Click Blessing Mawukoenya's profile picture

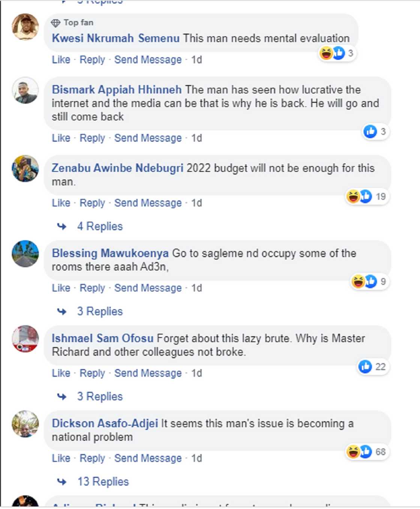pos(25,253)
